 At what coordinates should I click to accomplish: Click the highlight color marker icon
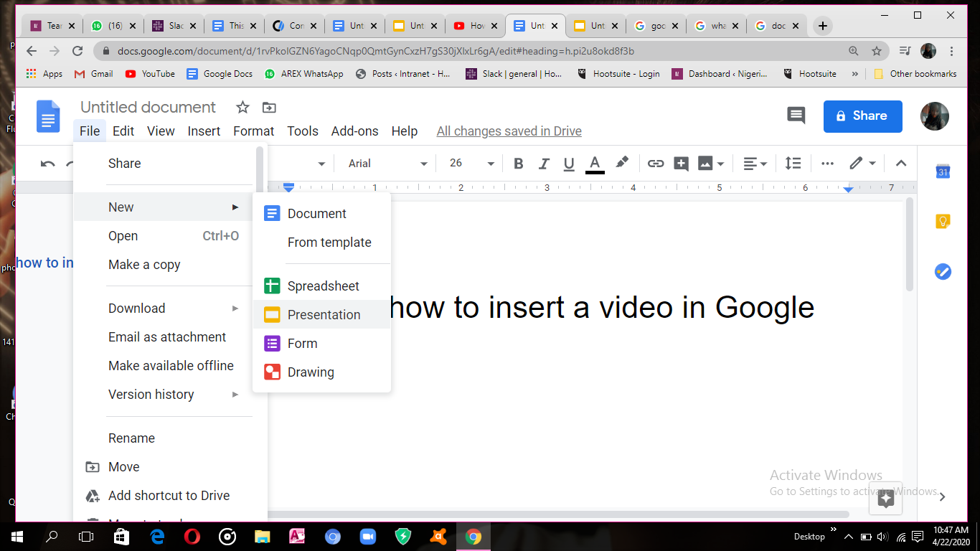[x=622, y=163]
